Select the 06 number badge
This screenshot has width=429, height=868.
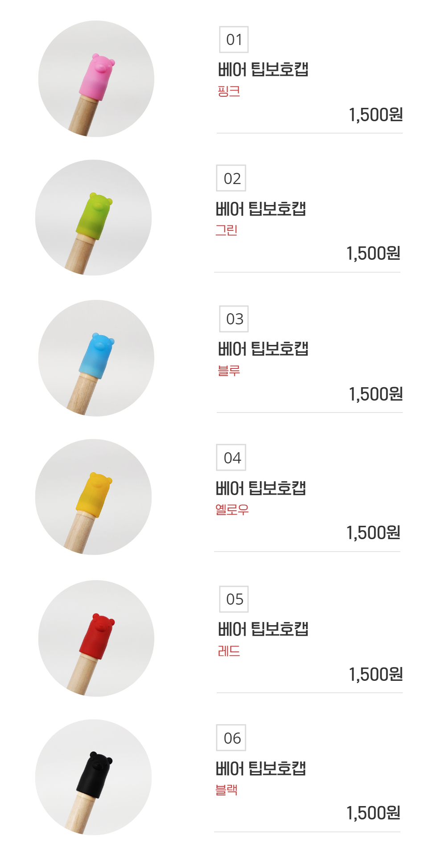pos(231,738)
